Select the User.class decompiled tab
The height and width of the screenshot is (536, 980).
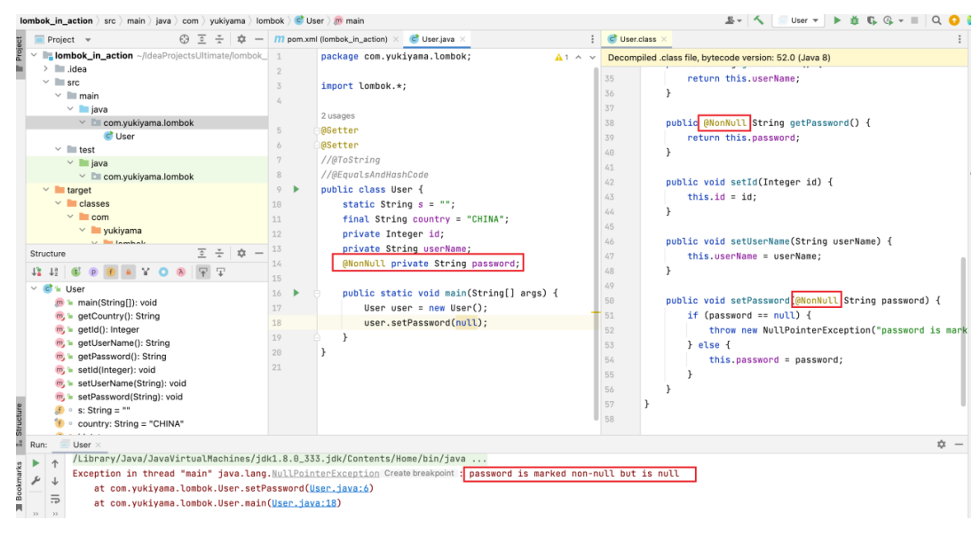pos(637,39)
